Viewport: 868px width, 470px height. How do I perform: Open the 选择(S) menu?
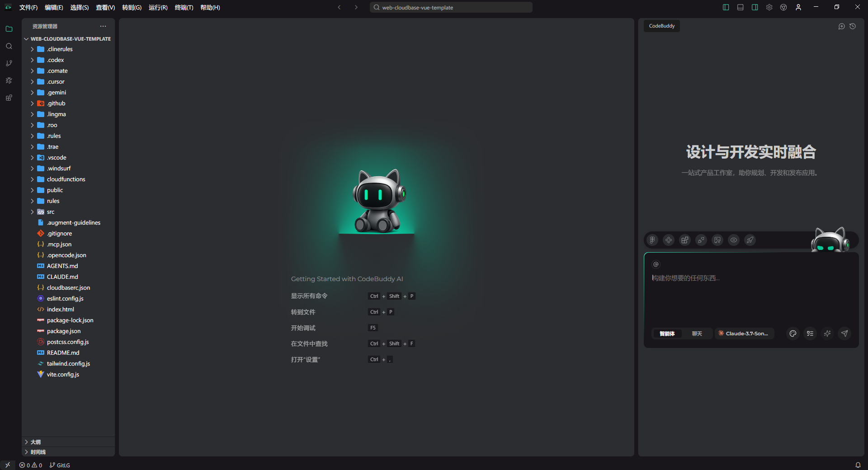point(80,7)
